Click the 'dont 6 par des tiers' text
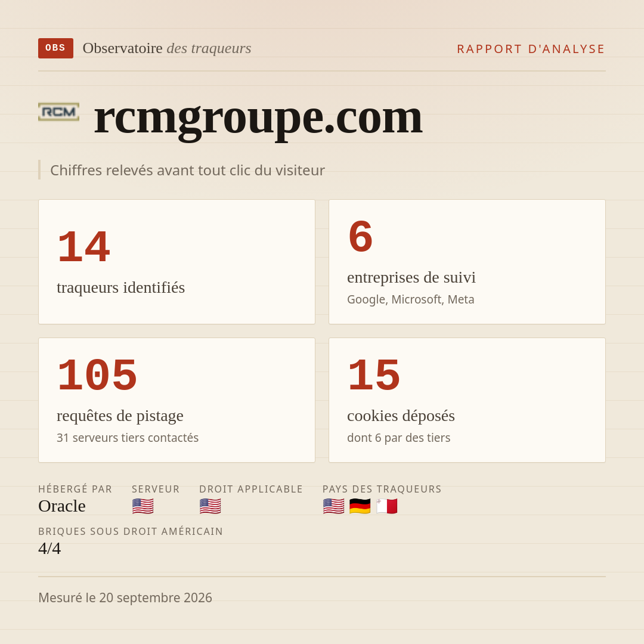The height and width of the screenshot is (644, 644). pyautogui.click(x=398, y=438)
